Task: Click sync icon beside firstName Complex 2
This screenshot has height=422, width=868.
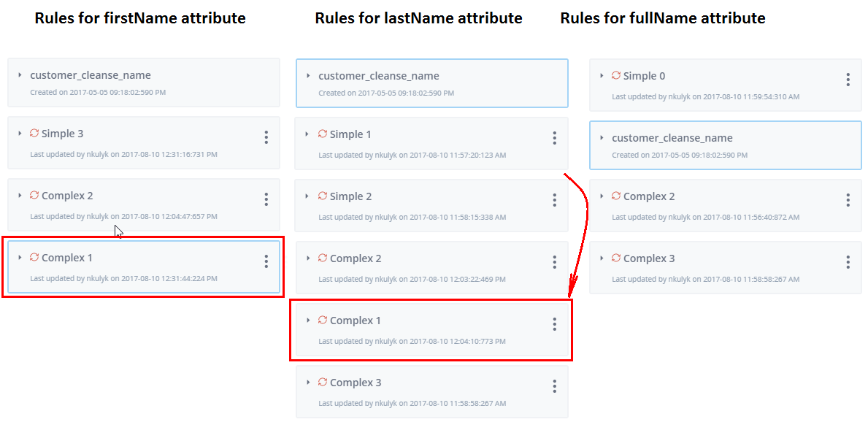Action: (34, 195)
